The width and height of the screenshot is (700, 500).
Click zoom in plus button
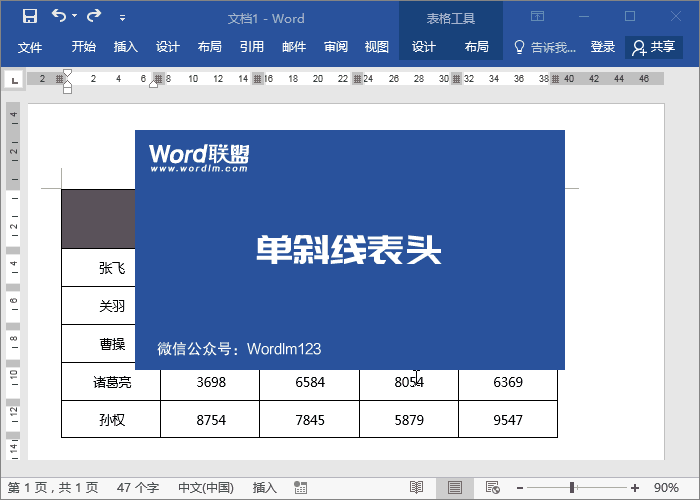tap(634, 488)
